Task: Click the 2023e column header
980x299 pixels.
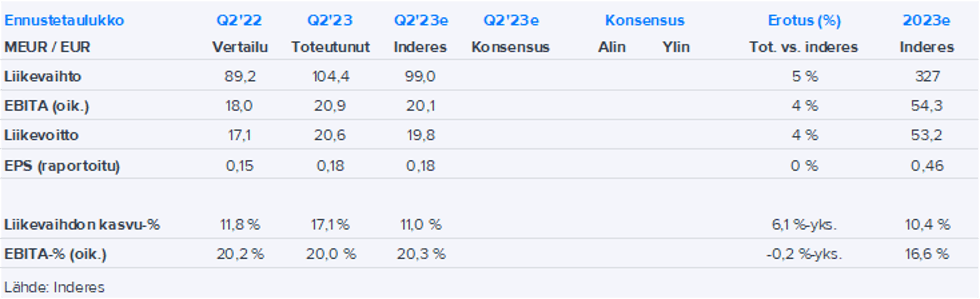Action: click(926, 20)
